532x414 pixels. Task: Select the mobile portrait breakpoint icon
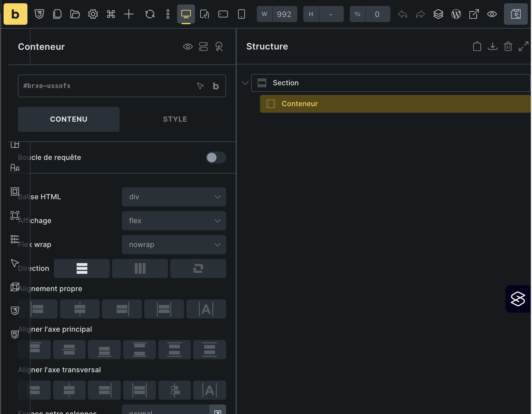click(242, 14)
